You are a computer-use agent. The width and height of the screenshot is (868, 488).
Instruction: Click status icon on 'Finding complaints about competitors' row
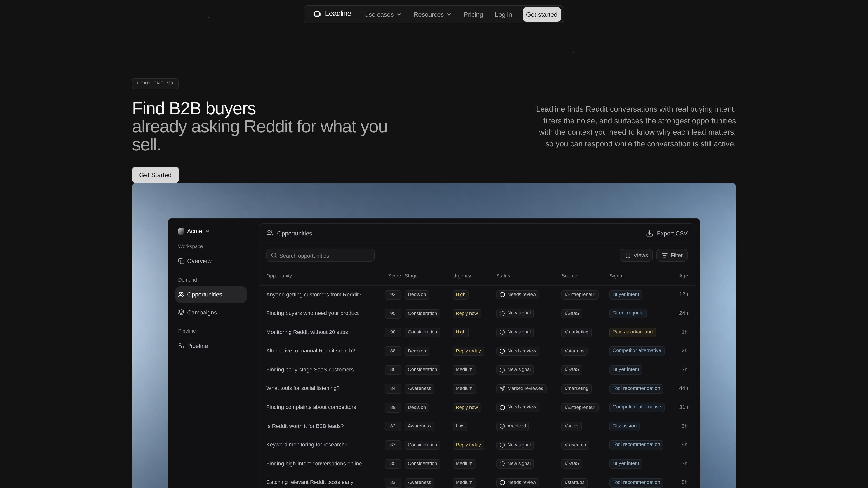[502, 408]
